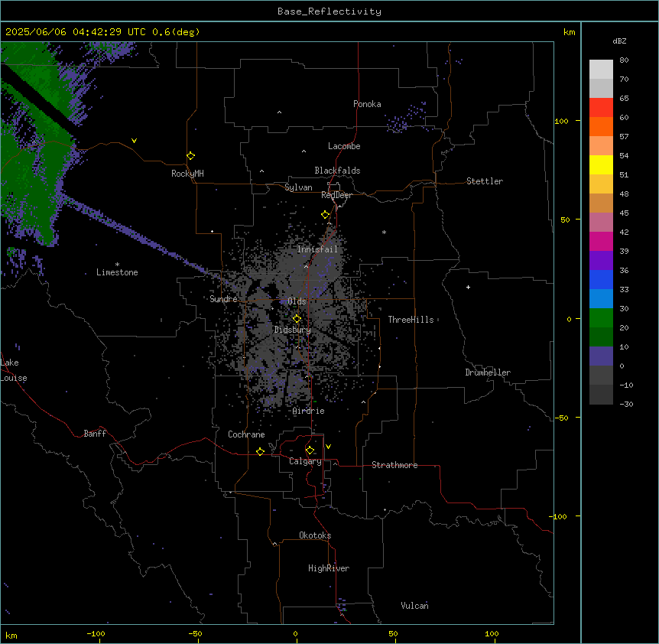Screen dimensions: 659x644
Task: Click the Vulcan town label
Action: pyautogui.click(x=414, y=606)
